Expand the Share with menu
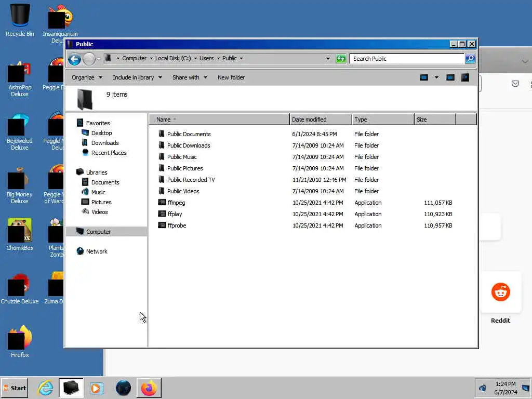The width and height of the screenshot is (532, 399). (190, 77)
